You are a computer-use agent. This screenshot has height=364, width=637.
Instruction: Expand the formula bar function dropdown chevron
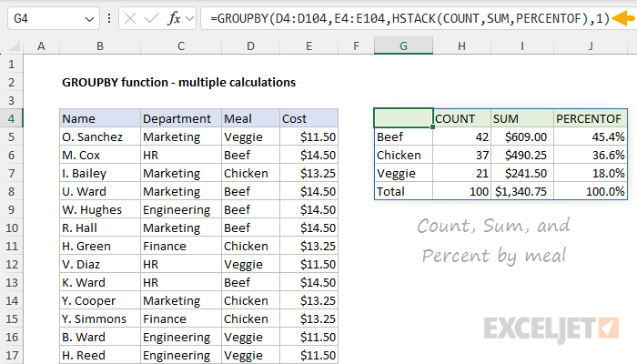[189, 19]
